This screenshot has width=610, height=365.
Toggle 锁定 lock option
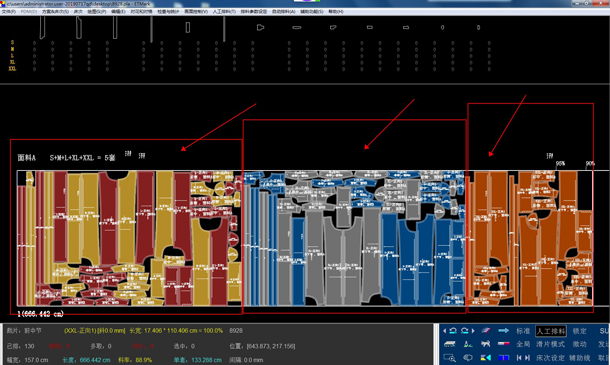tap(579, 331)
